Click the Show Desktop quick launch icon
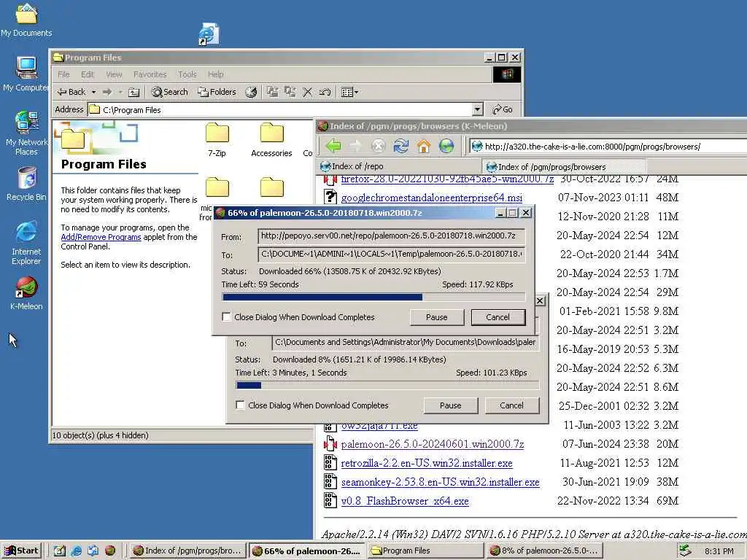This screenshot has height=560, width=747. pyautogui.click(x=59, y=551)
